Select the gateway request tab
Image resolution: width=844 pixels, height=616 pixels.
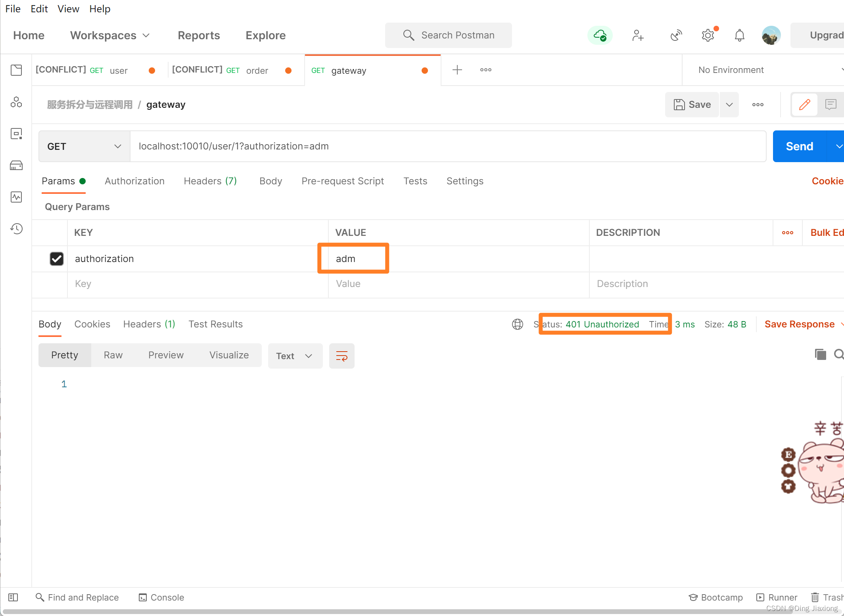click(x=372, y=70)
